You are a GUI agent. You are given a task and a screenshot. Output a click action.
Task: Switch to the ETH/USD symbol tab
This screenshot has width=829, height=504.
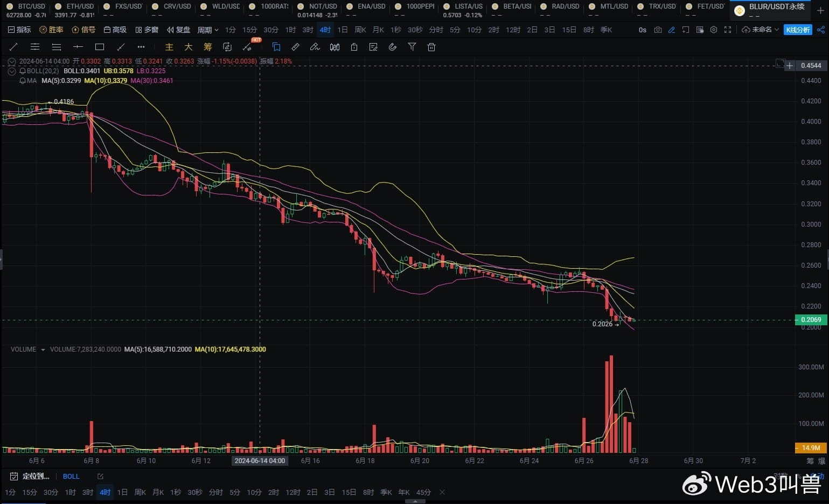[x=74, y=10]
